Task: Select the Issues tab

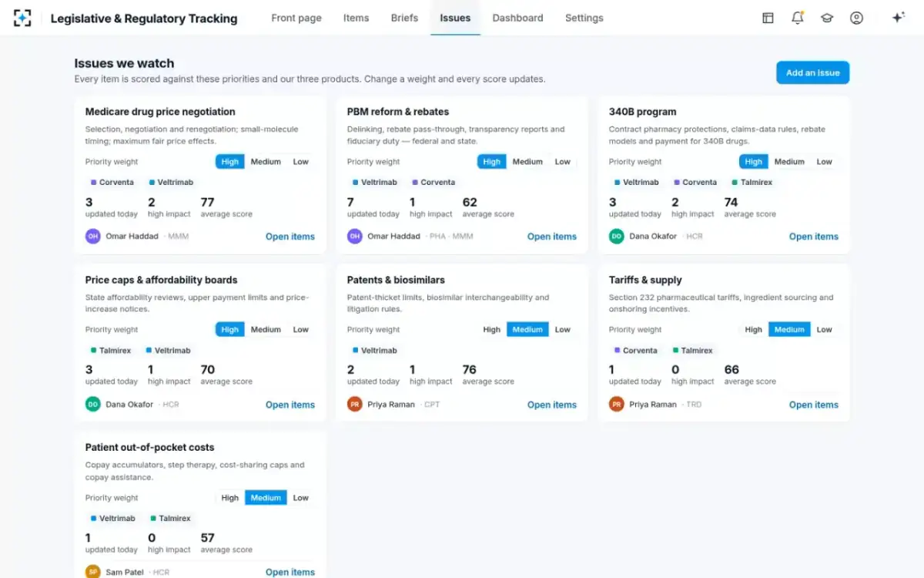Action: [455, 18]
